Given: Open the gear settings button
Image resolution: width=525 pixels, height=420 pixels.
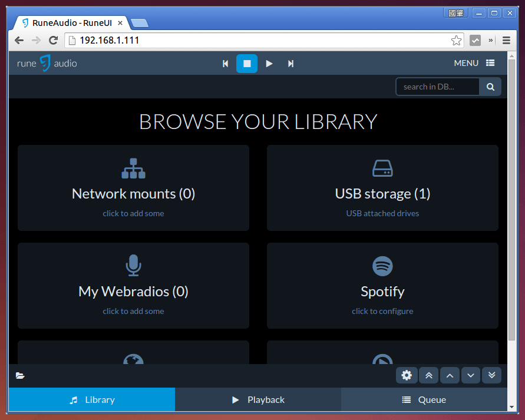Looking at the screenshot, I should (x=407, y=375).
